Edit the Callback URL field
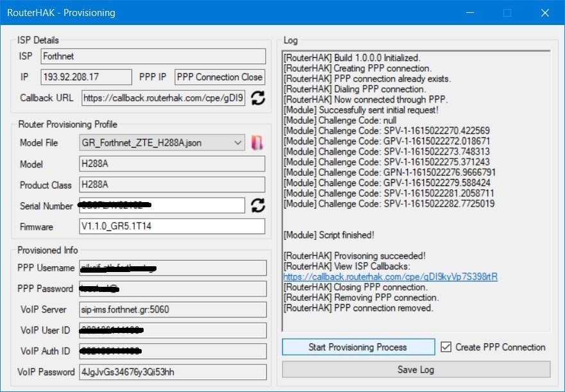Screen dimensions: 565x392 (x=164, y=98)
